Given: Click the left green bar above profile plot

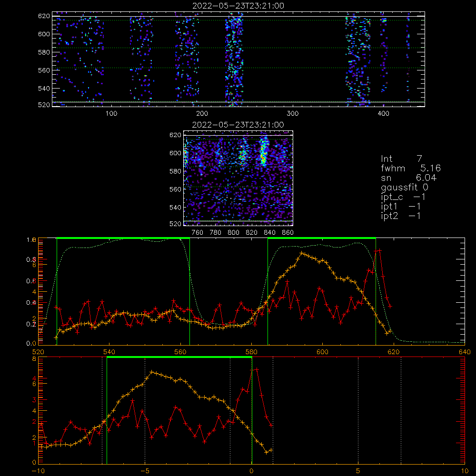Looking at the screenshot, I should (x=123, y=238).
